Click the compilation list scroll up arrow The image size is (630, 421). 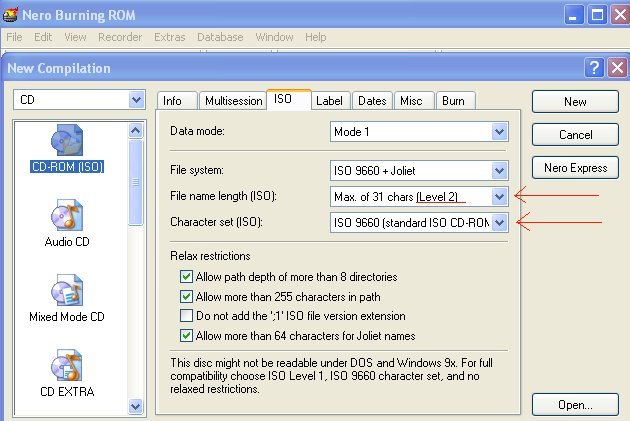(136, 131)
